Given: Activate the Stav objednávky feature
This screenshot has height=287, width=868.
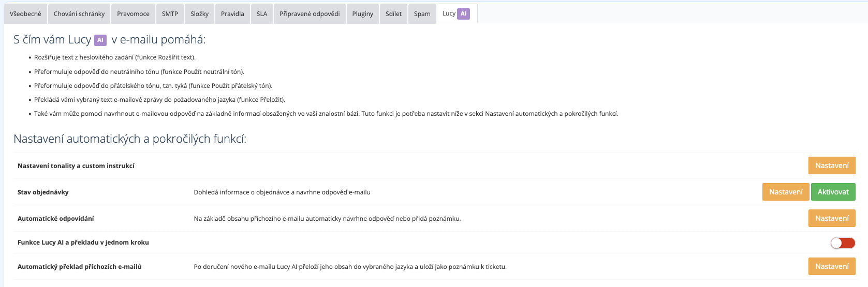Looking at the screenshot, I should [833, 192].
